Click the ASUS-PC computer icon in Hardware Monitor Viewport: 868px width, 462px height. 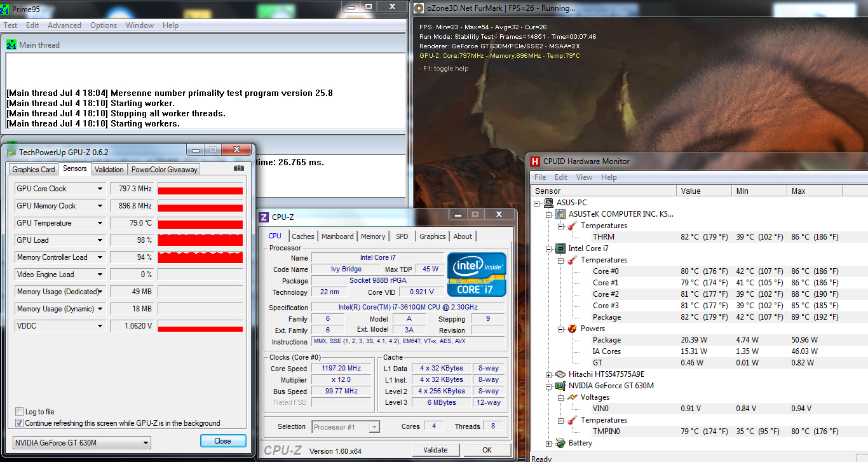tap(548, 203)
